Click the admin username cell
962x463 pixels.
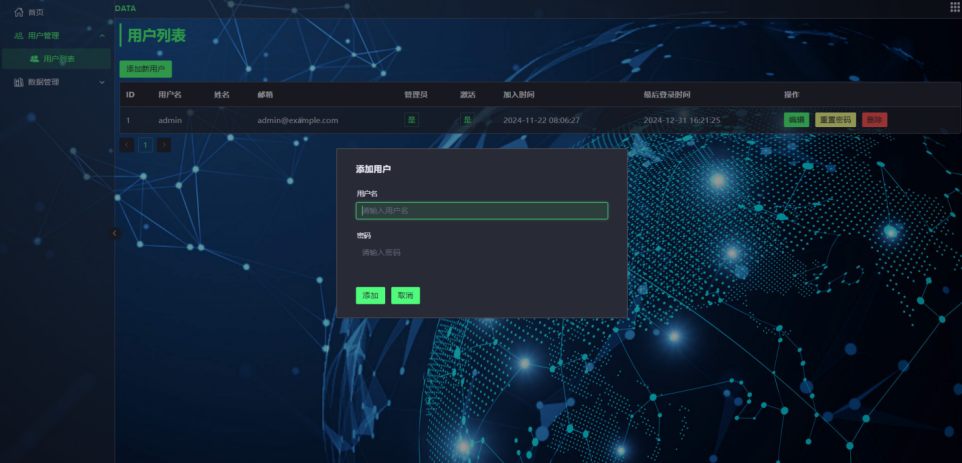coord(170,120)
